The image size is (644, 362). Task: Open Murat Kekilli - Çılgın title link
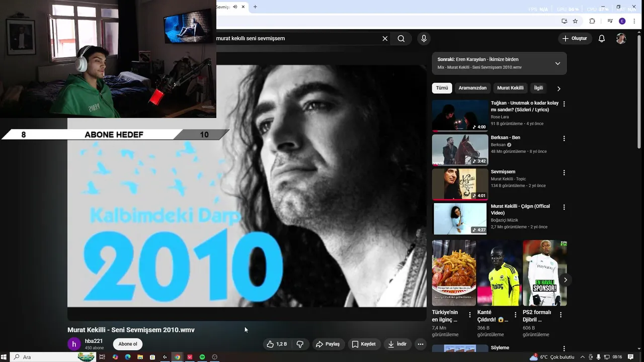pos(520,209)
